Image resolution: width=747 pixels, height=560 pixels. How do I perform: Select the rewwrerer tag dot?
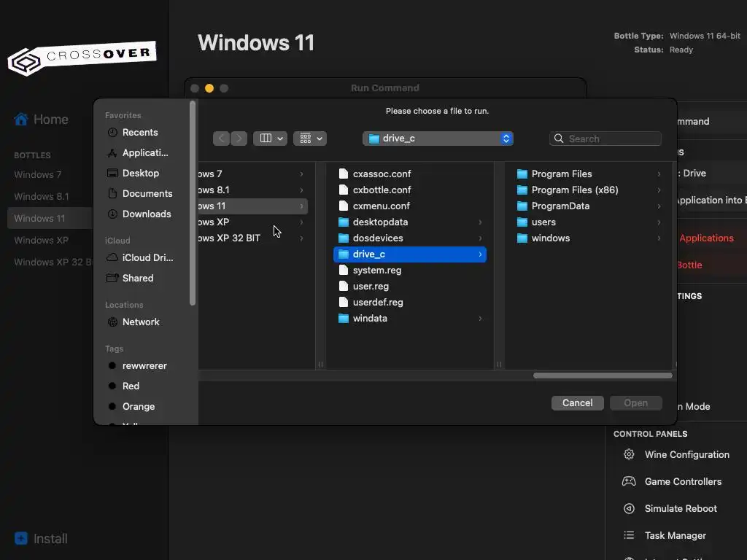tap(112, 366)
